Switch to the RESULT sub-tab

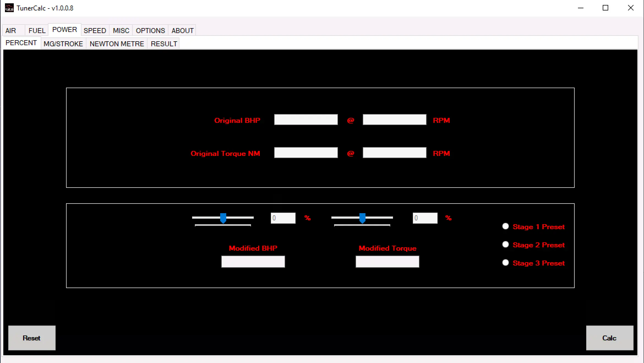164,44
